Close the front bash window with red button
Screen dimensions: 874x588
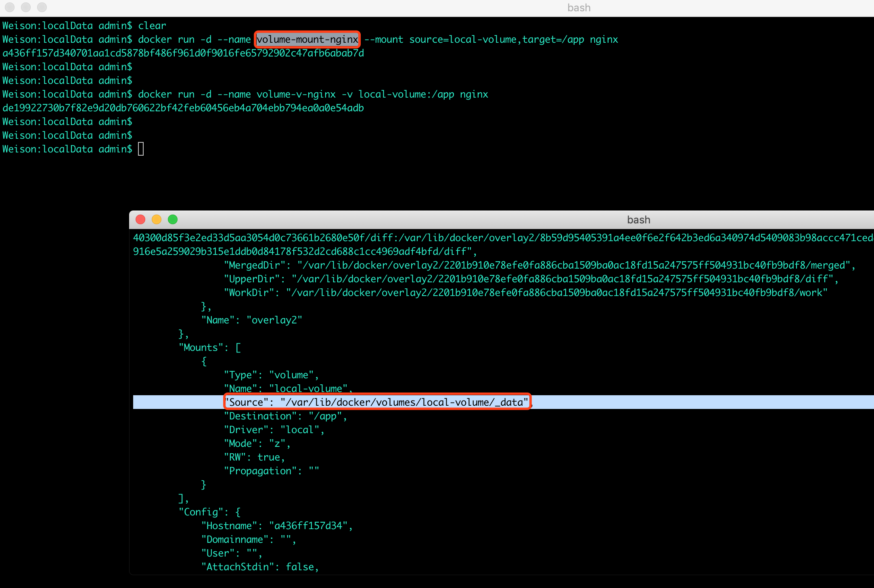point(140,219)
